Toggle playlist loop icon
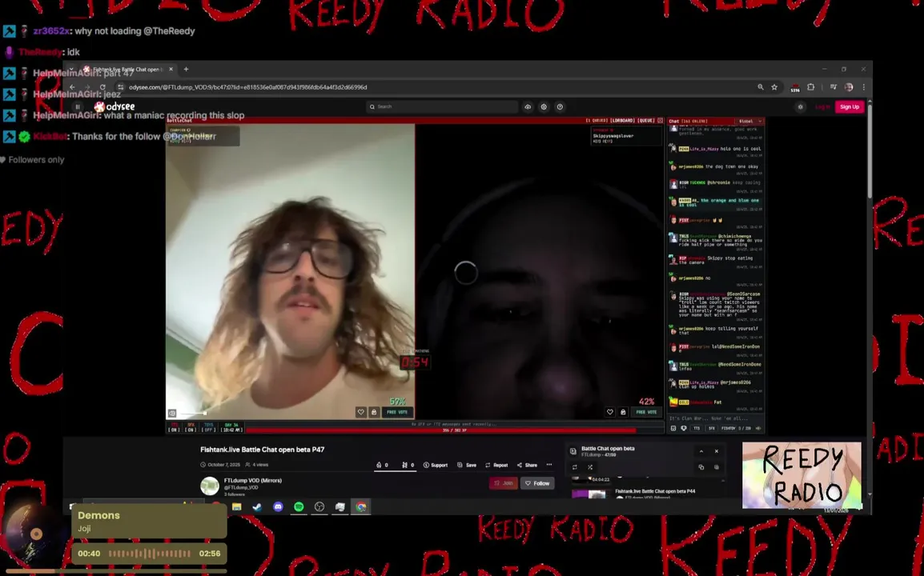This screenshot has height=576, width=924. tap(575, 467)
